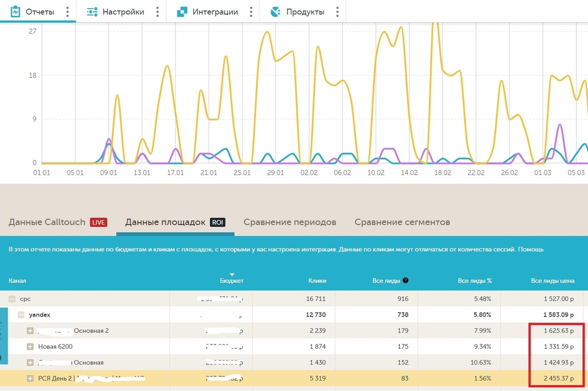Open the three-dot menu next to Интеграции

[x=251, y=12]
